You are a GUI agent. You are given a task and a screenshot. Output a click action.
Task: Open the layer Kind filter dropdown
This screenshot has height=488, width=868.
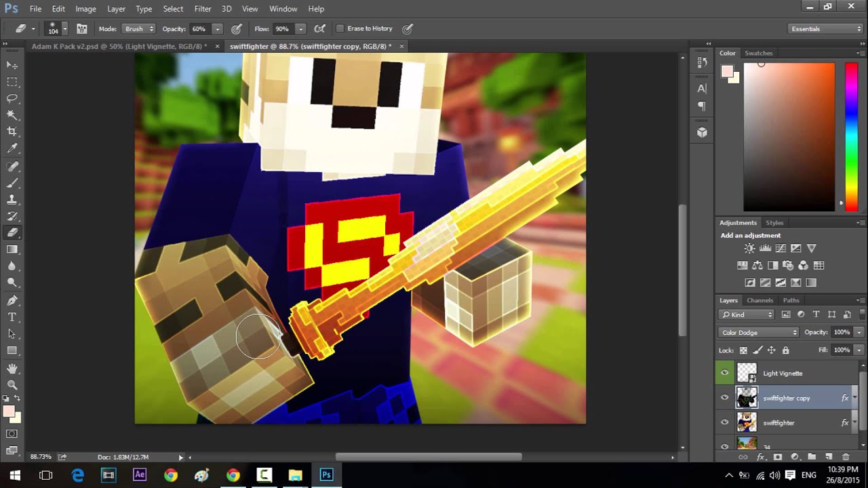pyautogui.click(x=747, y=314)
